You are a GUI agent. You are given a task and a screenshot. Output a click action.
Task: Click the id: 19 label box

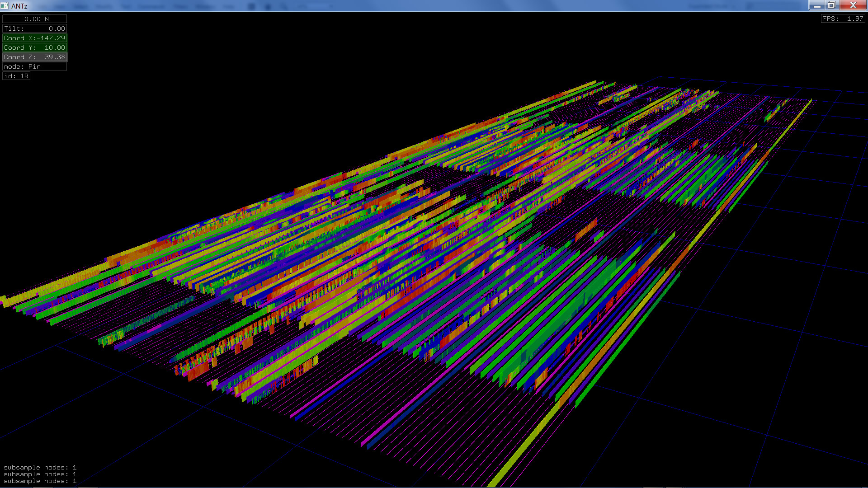tap(16, 76)
